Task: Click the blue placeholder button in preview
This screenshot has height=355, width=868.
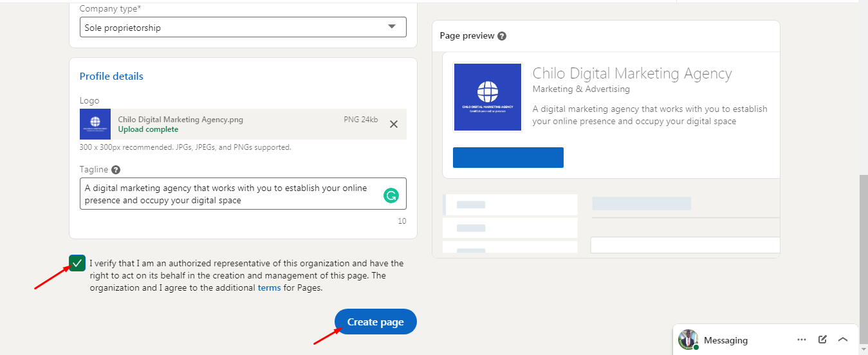Action: (x=508, y=158)
